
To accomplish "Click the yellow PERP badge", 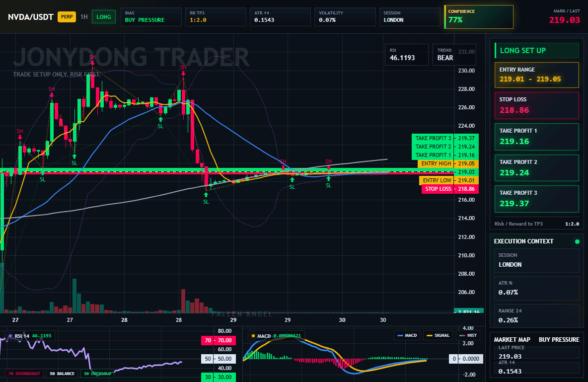I will click(67, 17).
